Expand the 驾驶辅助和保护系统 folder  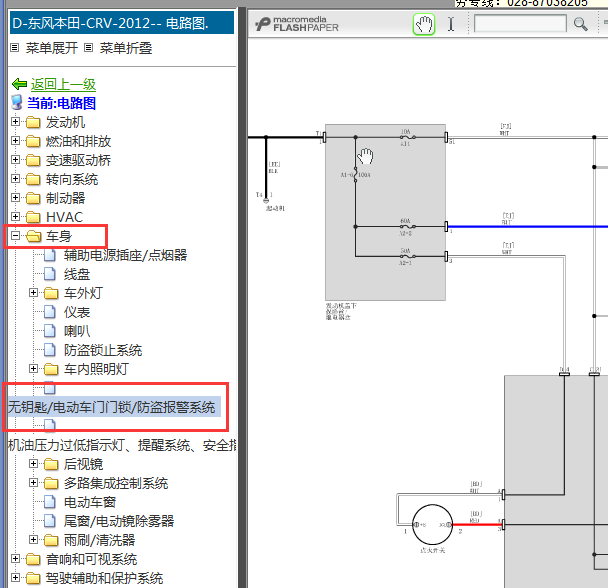(x=15, y=578)
